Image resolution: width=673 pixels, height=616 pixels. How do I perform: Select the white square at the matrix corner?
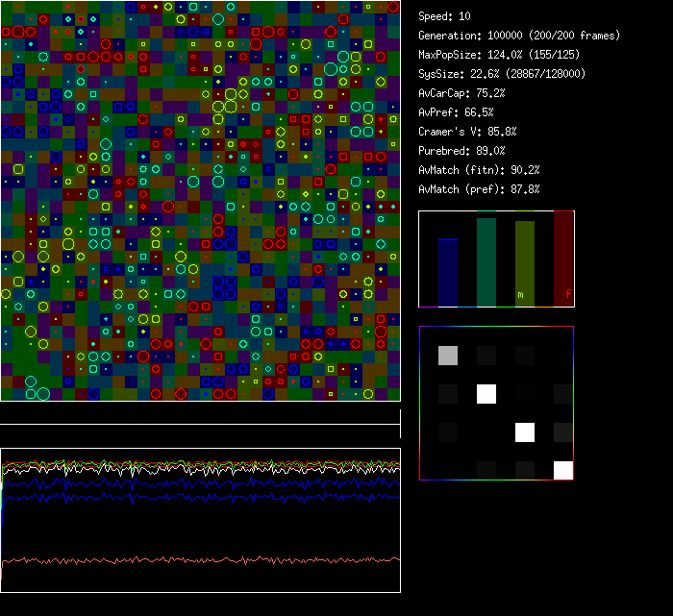point(563,470)
